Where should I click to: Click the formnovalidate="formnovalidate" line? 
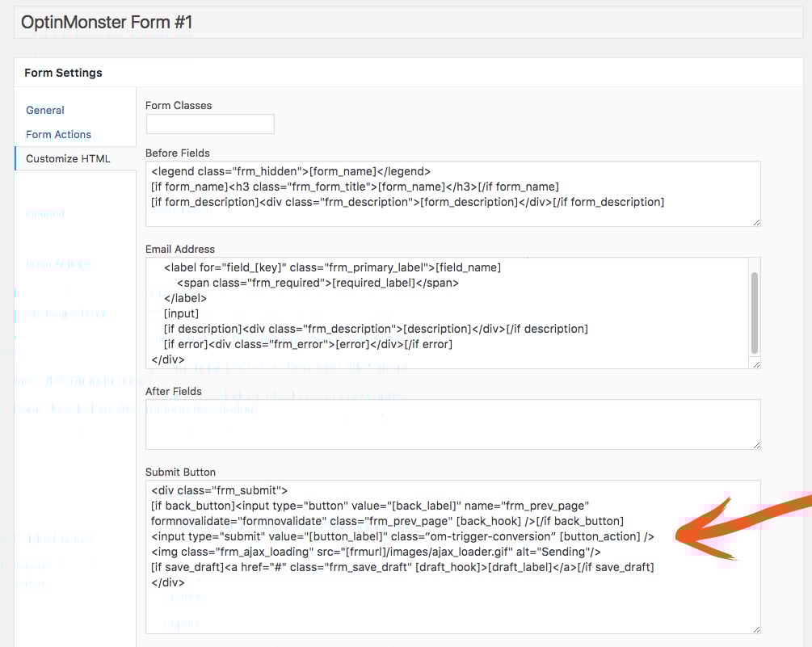[387, 521]
